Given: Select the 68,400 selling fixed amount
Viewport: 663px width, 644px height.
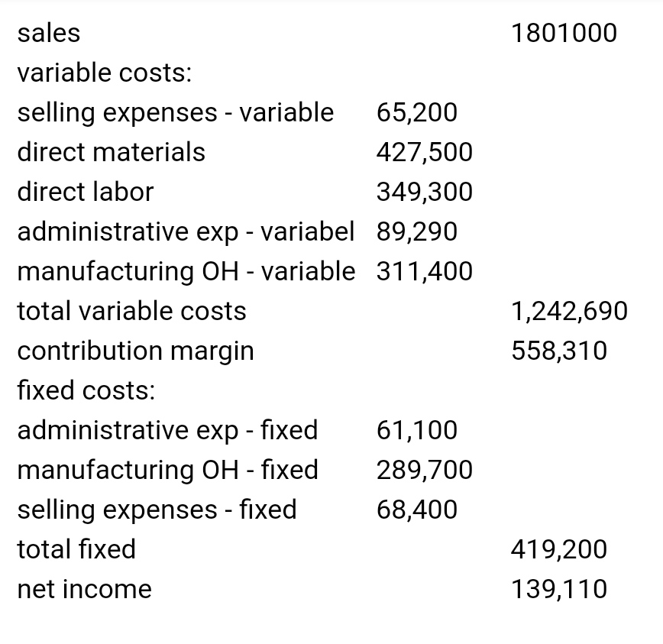Looking at the screenshot, I should 416,510.
